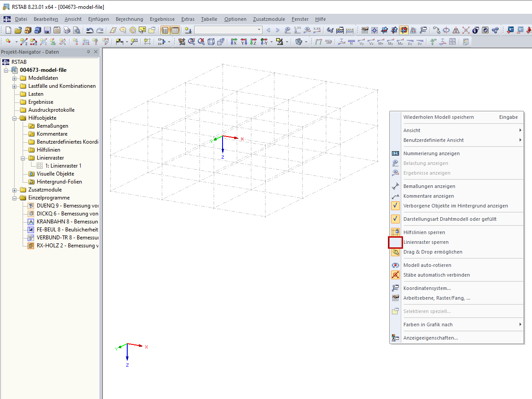The image size is (532, 399).
Task: Click Nummerierung anzeigen entry
Action: pos(457,153)
